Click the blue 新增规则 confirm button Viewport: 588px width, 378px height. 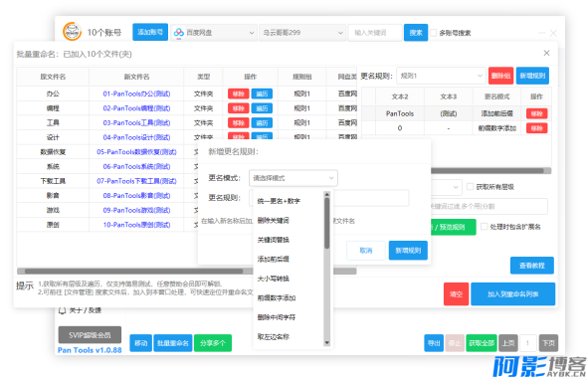point(408,250)
